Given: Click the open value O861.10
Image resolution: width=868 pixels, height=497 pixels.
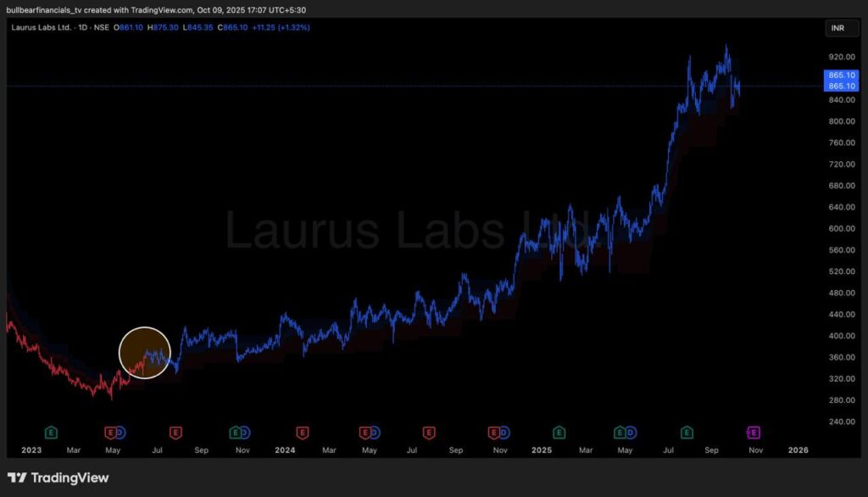Looking at the screenshot, I should [x=128, y=27].
